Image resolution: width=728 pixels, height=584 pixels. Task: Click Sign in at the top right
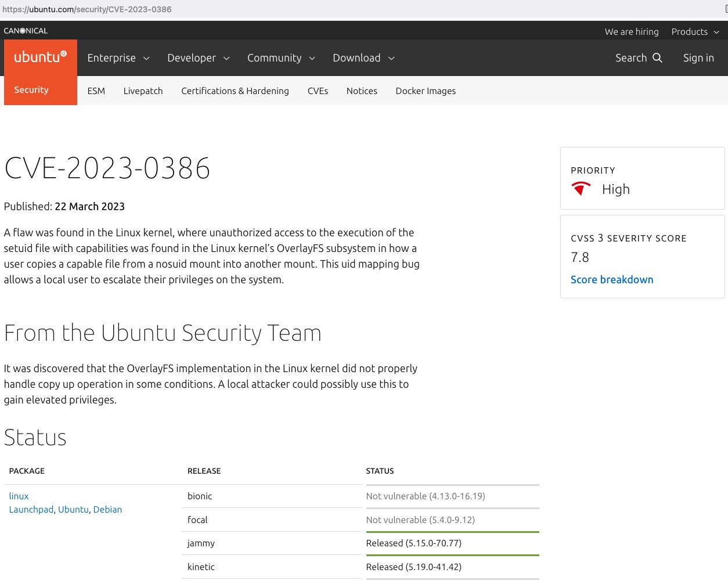[x=698, y=57]
